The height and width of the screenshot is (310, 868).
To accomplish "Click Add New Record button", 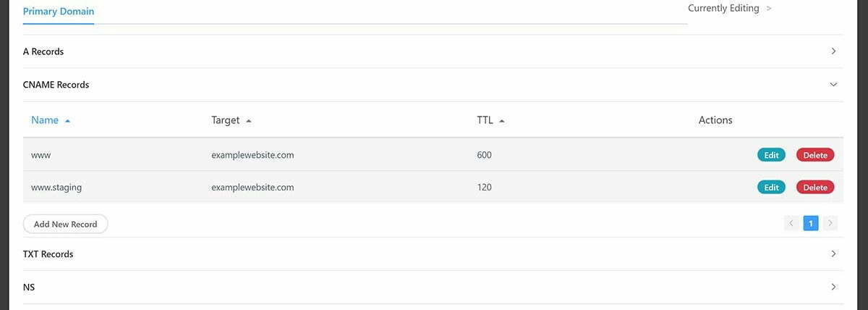I will (65, 224).
